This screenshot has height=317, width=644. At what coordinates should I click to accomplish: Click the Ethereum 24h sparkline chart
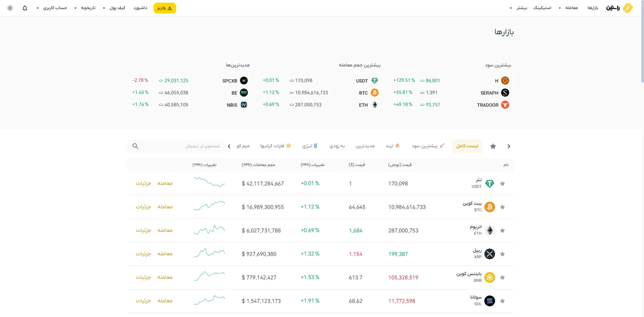(209, 230)
